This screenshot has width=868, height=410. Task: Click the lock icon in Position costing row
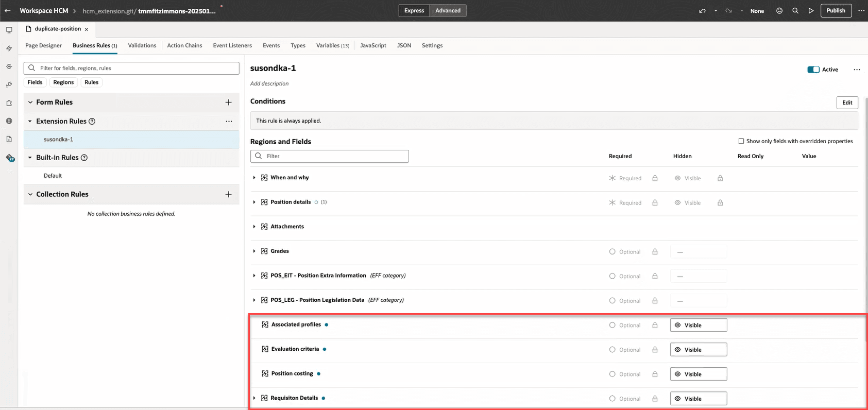pos(655,374)
